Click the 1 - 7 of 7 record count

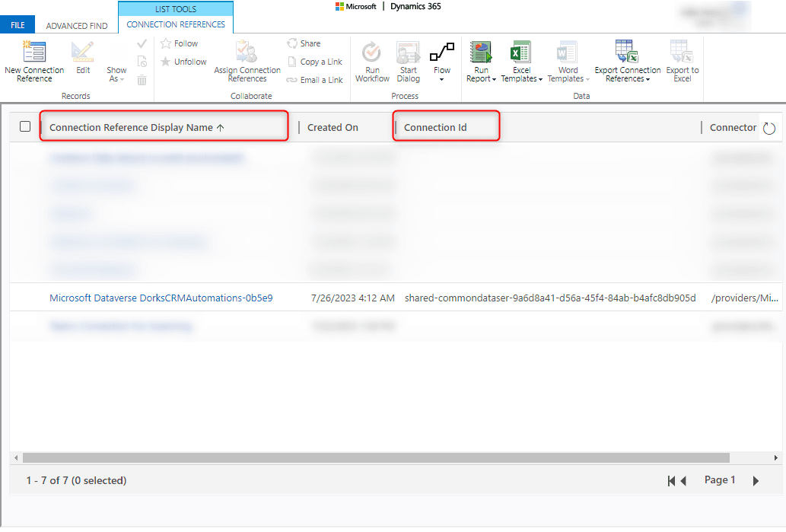(x=76, y=480)
